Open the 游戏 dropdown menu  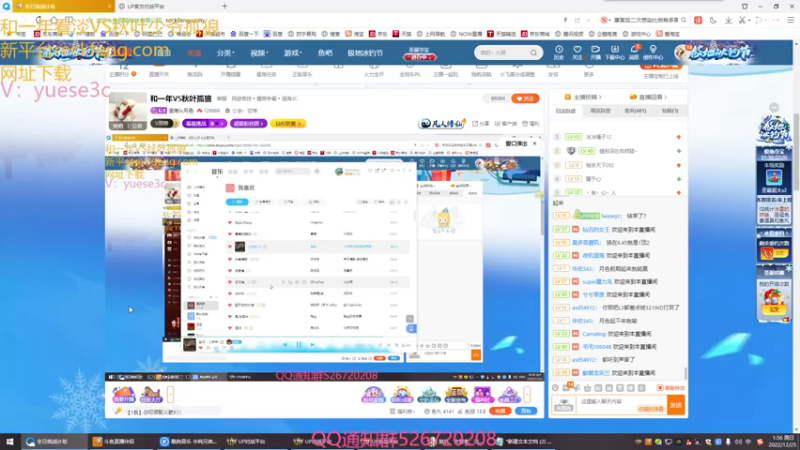click(x=293, y=53)
